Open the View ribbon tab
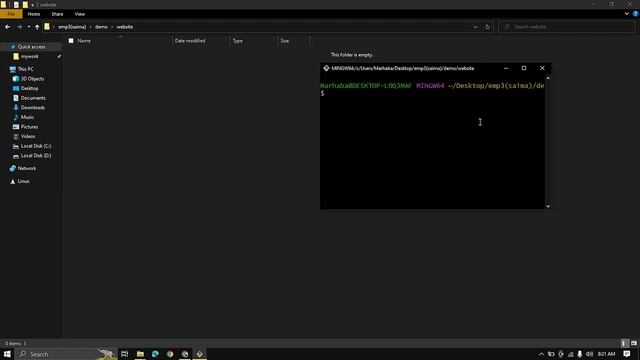This screenshot has height=360, width=640. pos(80,14)
